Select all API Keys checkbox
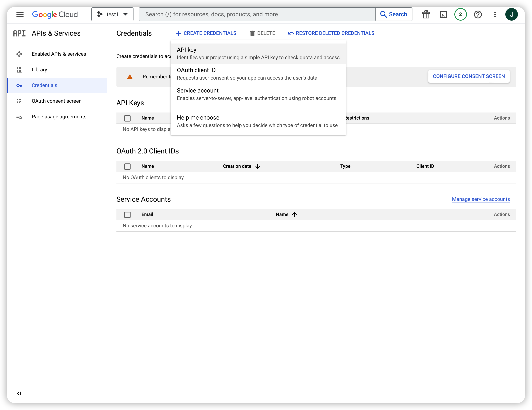532x410 pixels. (127, 118)
